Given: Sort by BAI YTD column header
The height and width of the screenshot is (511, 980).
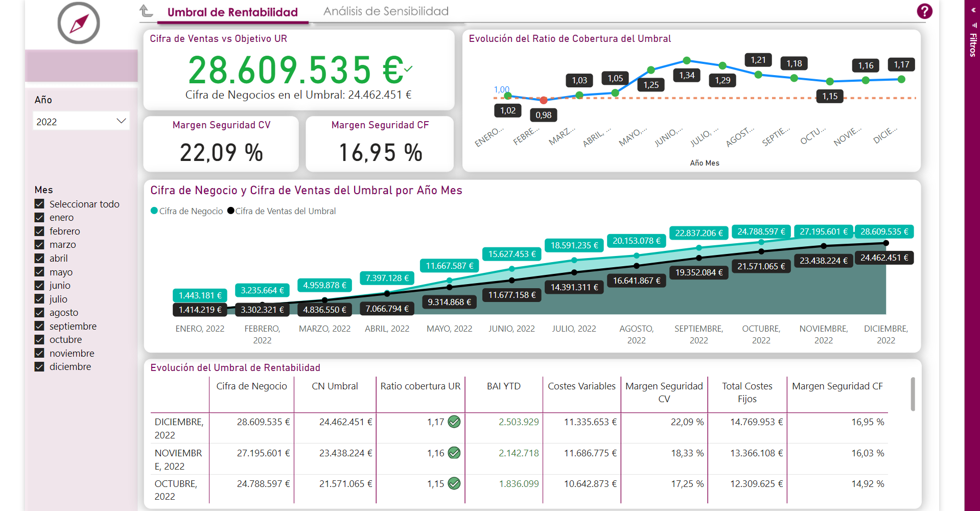Looking at the screenshot, I should (x=504, y=386).
